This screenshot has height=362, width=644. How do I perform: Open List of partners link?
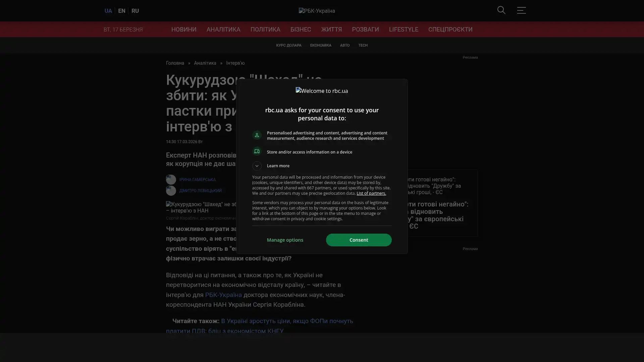(371, 193)
